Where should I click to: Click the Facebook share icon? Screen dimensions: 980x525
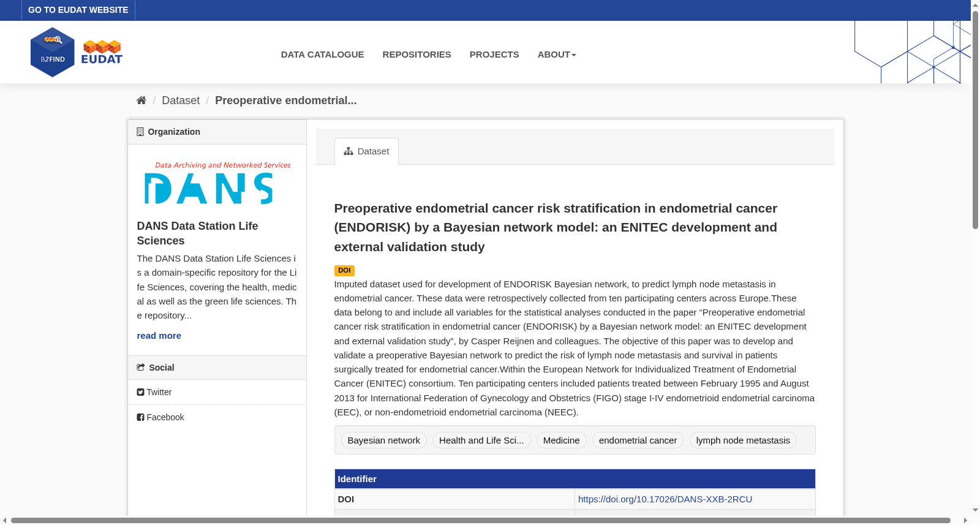click(140, 417)
